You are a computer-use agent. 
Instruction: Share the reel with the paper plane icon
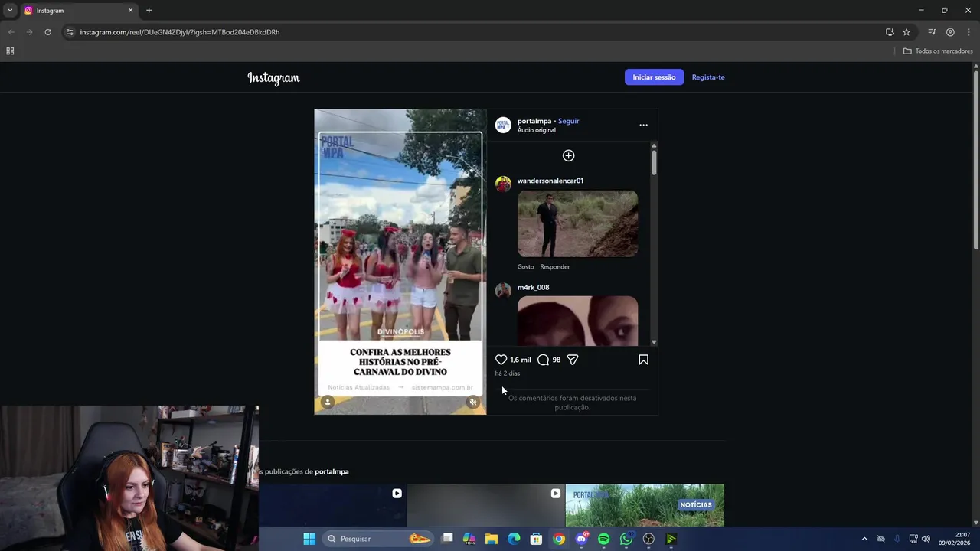[x=573, y=360]
